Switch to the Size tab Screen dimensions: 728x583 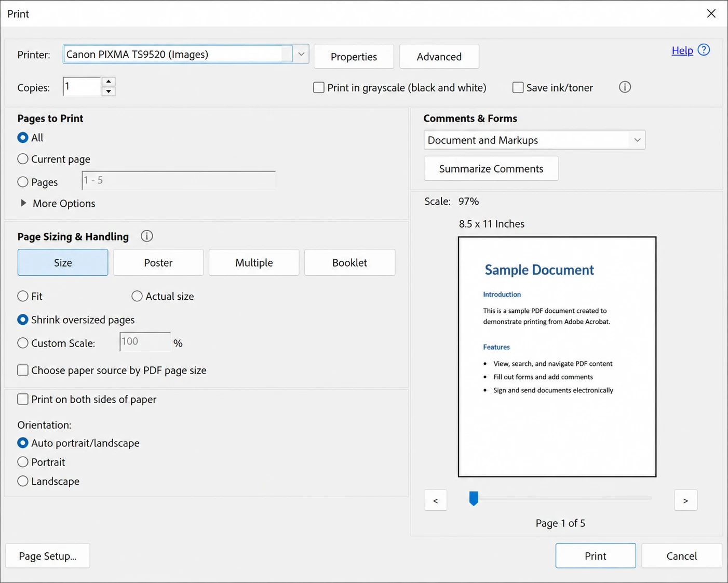click(x=63, y=262)
